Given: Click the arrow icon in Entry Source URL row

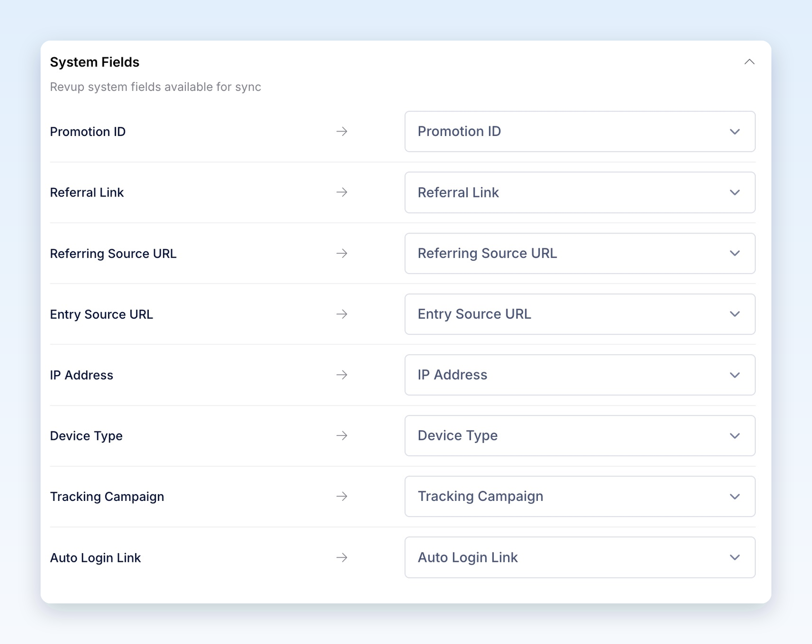Looking at the screenshot, I should click(x=342, y=314).
